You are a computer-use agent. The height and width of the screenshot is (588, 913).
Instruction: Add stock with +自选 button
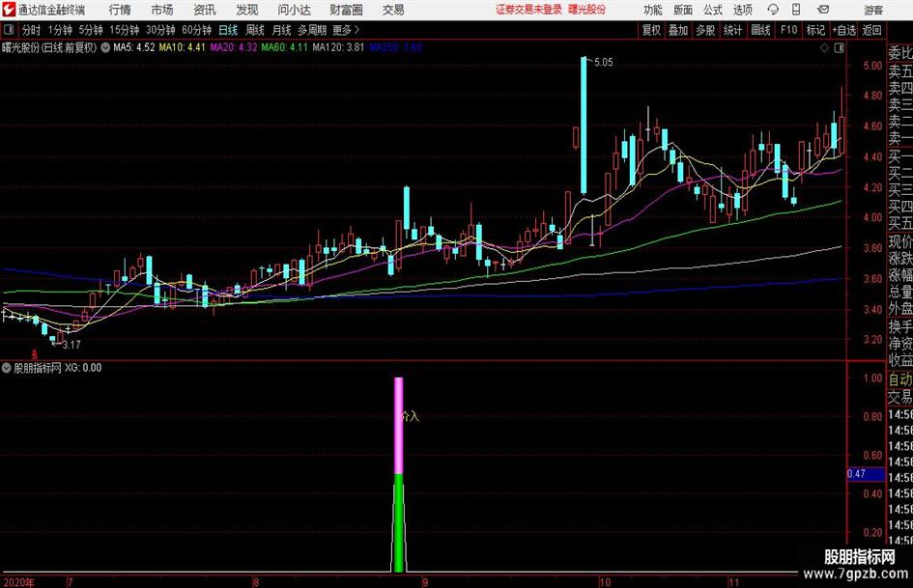pos(843,30)
